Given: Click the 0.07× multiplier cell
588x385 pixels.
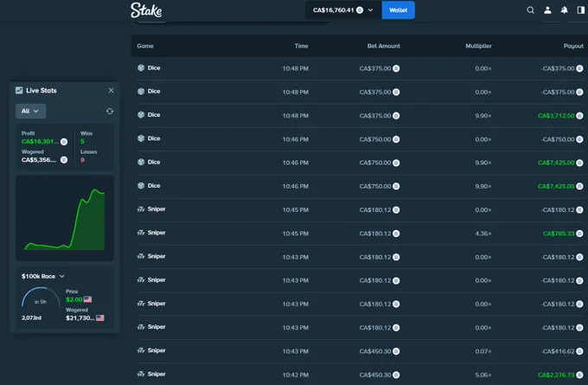Looking at the screenshot, I should point(483,351).
